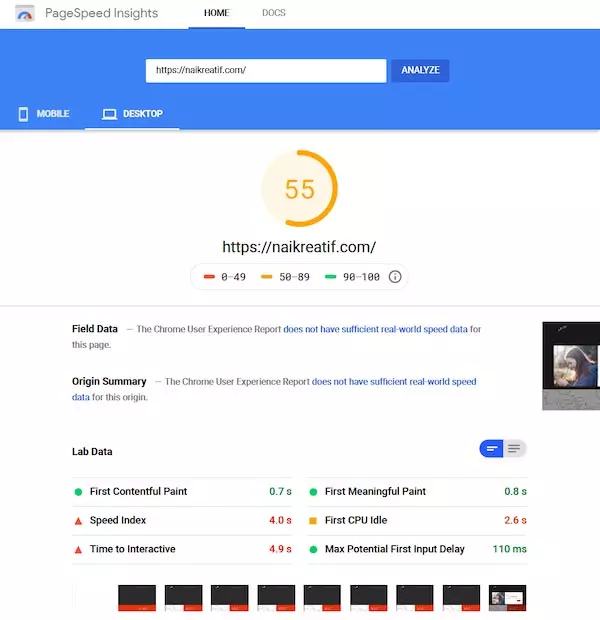Switch Lab Data to compact bar view
Screen dimensions: 600x620
pyautogui.click(x=492, y=448)
